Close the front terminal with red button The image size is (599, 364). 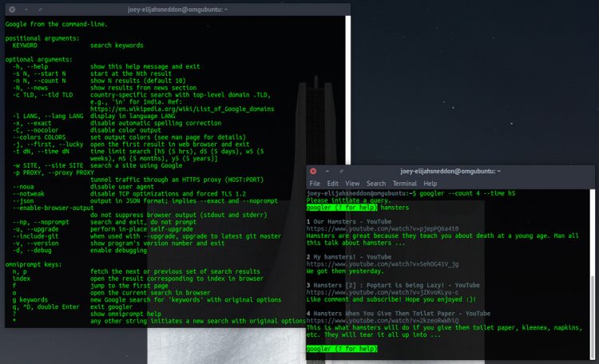(313, 171)
